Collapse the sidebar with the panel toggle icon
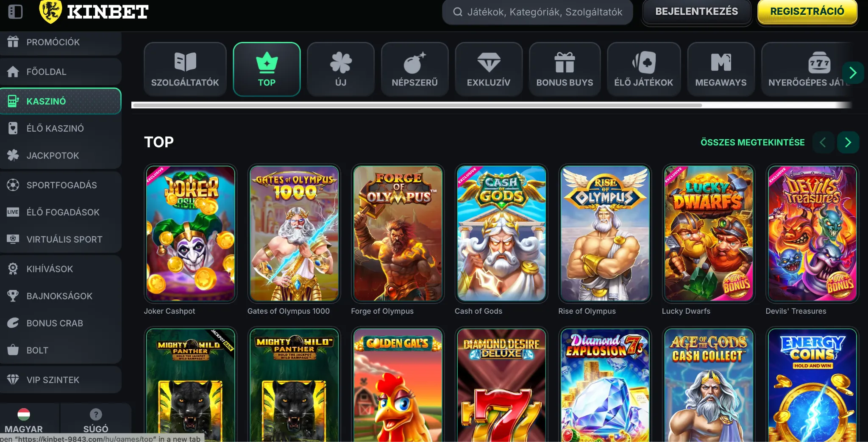868x442 pixels. pos(15,11)
